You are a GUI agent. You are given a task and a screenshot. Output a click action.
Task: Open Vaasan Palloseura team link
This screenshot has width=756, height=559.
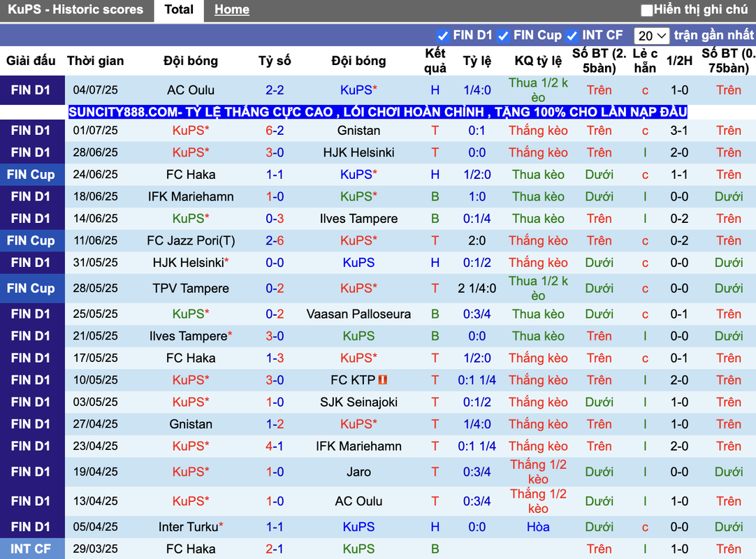358,314
